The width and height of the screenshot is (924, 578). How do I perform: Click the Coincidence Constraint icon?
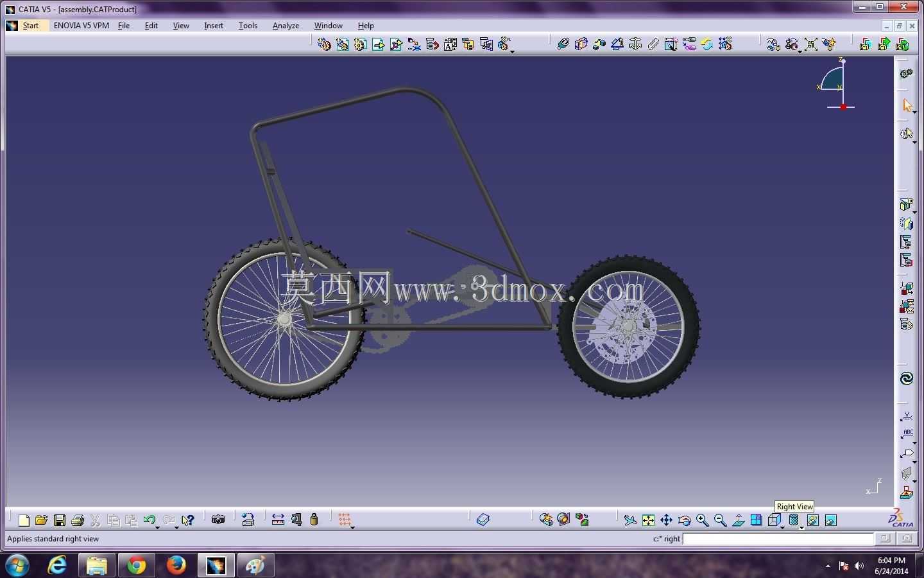point(563,44)
